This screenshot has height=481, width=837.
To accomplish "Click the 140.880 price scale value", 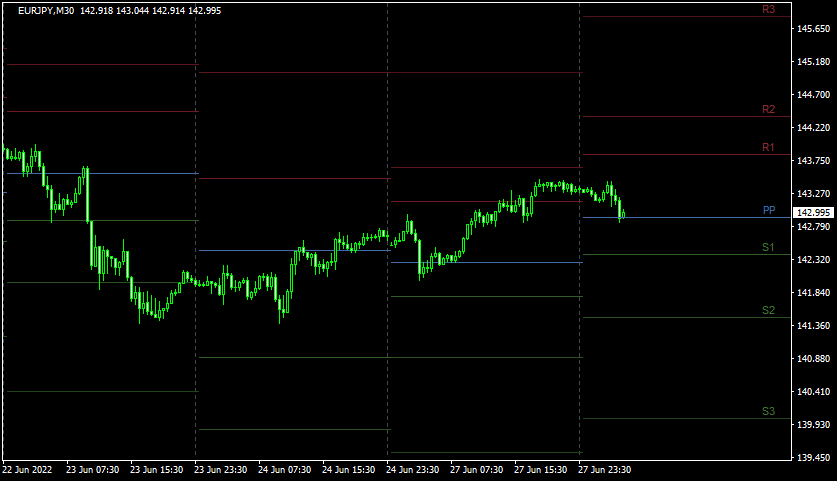I will tap(814, 359).
